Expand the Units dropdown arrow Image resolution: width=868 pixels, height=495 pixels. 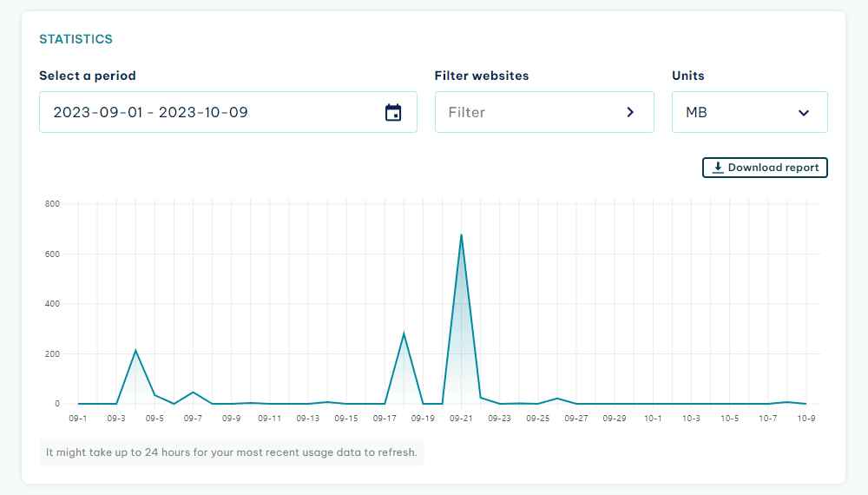click(803, 113)
